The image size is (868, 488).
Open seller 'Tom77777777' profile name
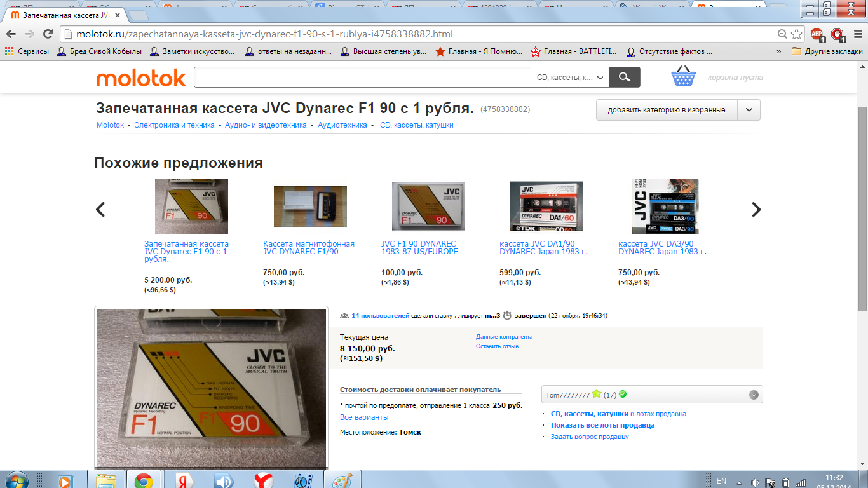[x=567, y=395]
